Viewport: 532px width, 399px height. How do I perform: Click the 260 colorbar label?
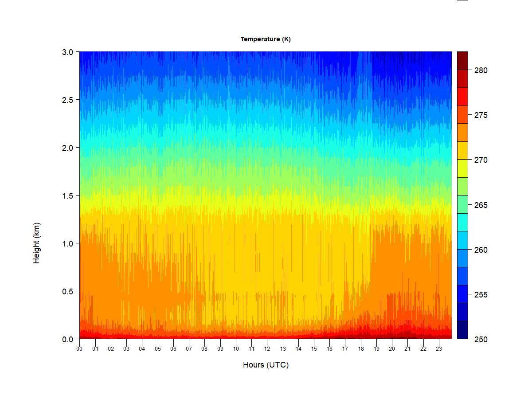(x=481, y=250)
